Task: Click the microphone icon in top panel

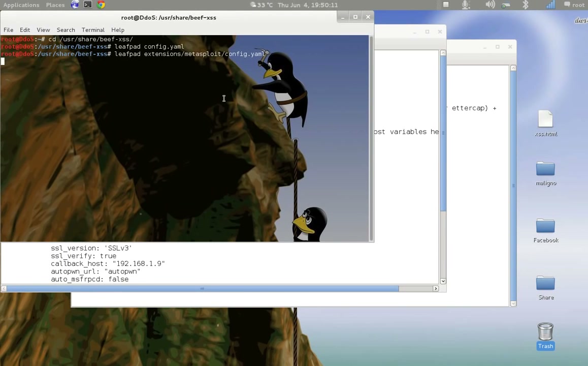Action: [x=466, y=5]
